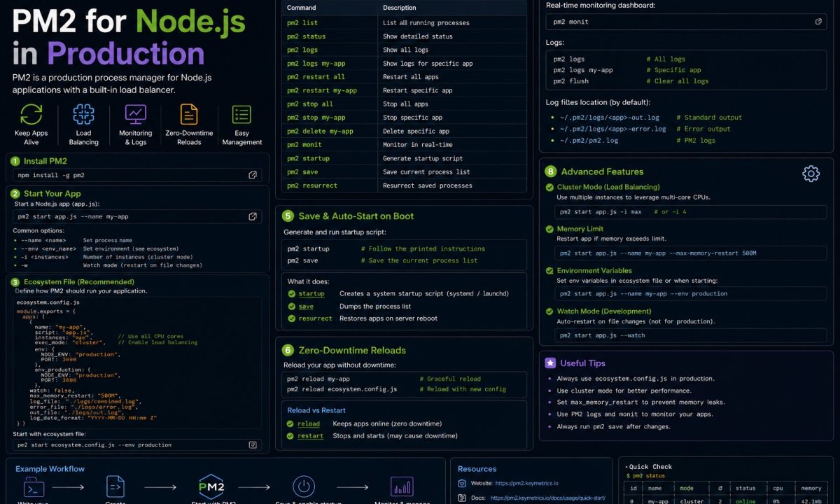The image size is (840, 504).
Task: Click the Monitoring & Logs icon
Action: [x=135, y=114]
